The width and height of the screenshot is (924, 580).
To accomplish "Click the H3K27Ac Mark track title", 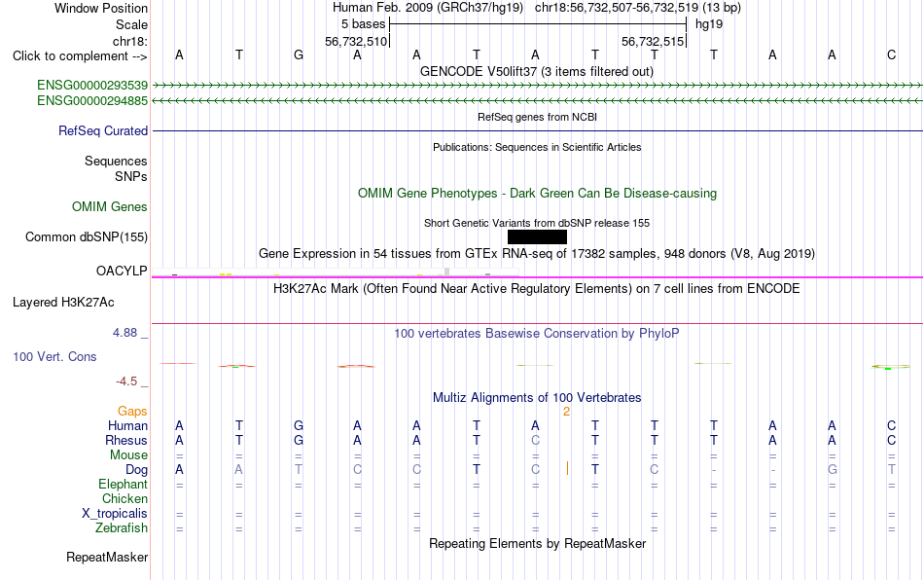I will tap(537, 289).
